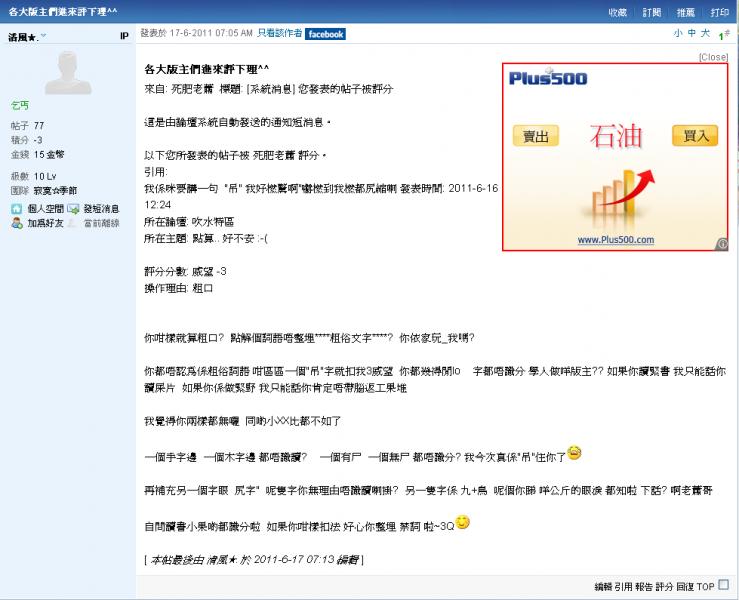This screenshot has width=739, height=600.
Task: Click the 級數 10 Lv value
Action: [x=45, y=176]
